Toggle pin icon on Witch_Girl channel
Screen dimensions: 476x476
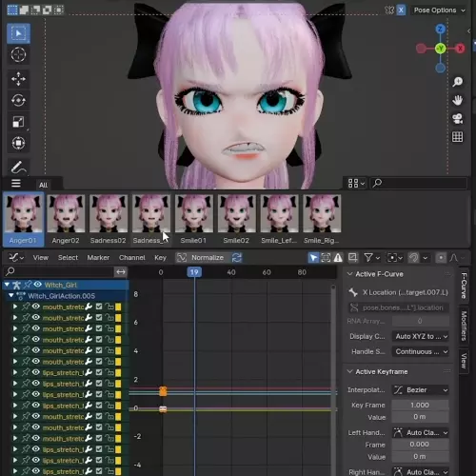28,285
